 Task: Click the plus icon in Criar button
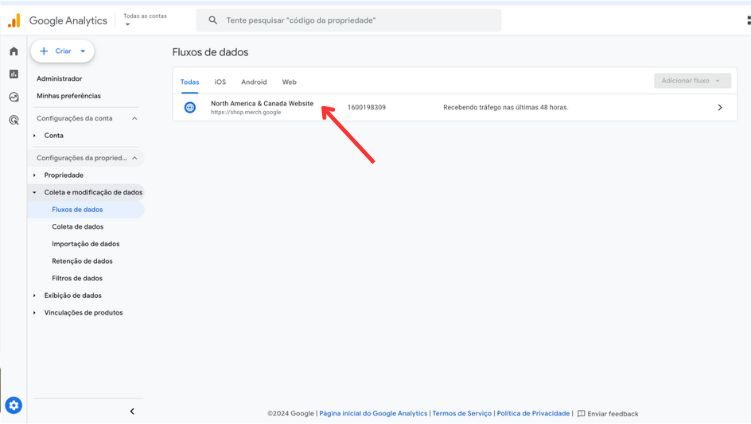44,51
